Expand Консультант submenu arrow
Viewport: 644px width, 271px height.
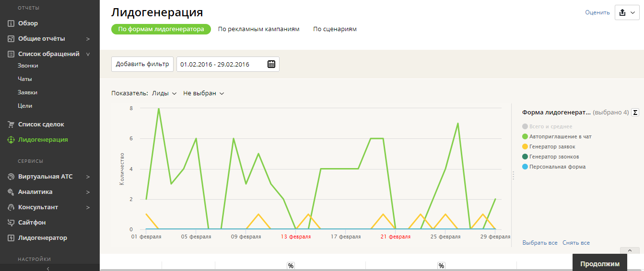(88, 207)
